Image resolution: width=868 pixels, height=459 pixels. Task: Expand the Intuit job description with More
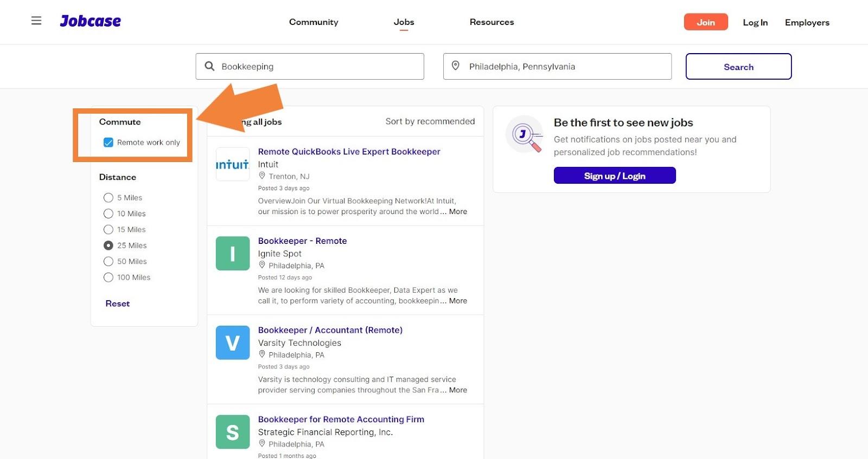(x=458, y=211)
